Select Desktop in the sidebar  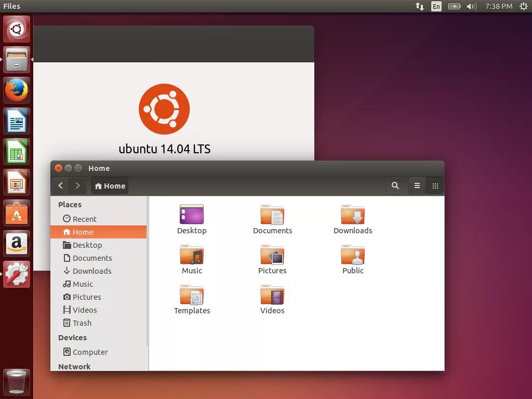click(x=98, y=245)
